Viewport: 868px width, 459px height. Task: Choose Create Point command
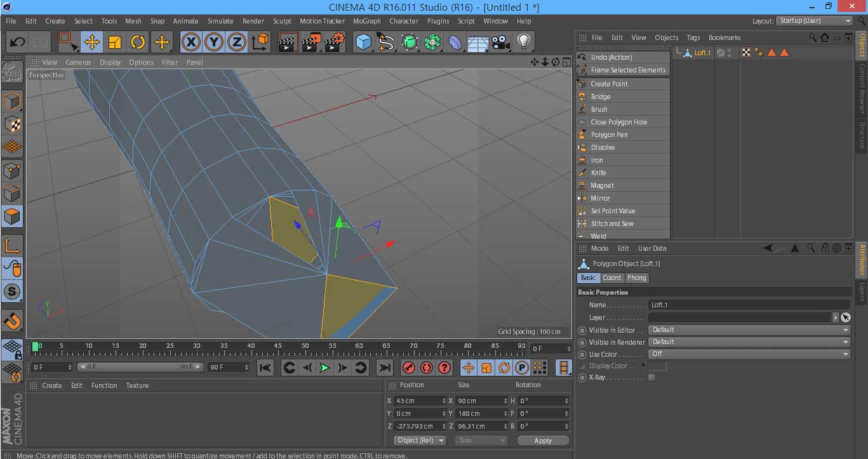coord(623,84)
